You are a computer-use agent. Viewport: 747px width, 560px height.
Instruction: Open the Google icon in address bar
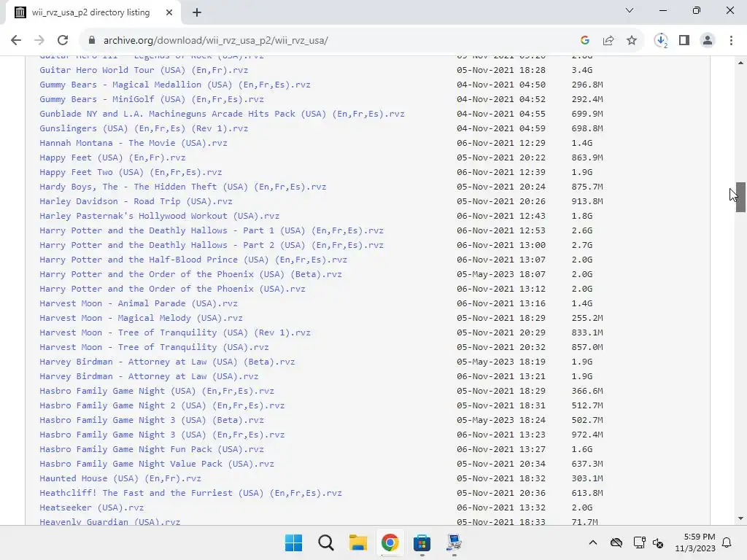(x=585, y=41)
